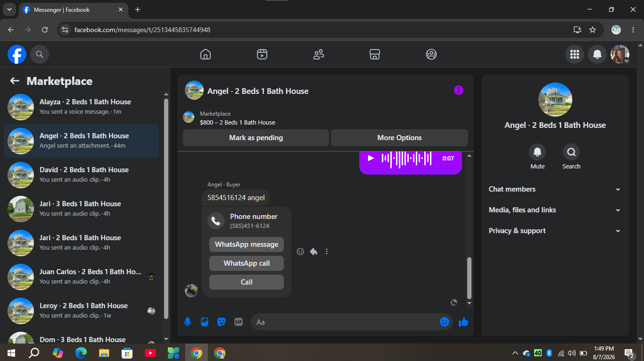This screenshot has width=644, height=361.
Task: Expand the Privacy & support section
Action: click(x=554, y=231)
